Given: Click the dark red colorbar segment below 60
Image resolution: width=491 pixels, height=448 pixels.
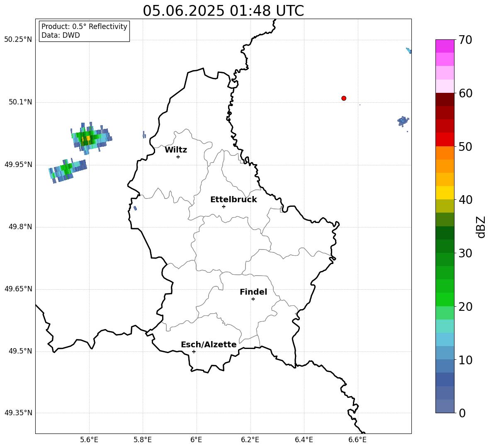Looking at the screenshot, I should (445, 99).
